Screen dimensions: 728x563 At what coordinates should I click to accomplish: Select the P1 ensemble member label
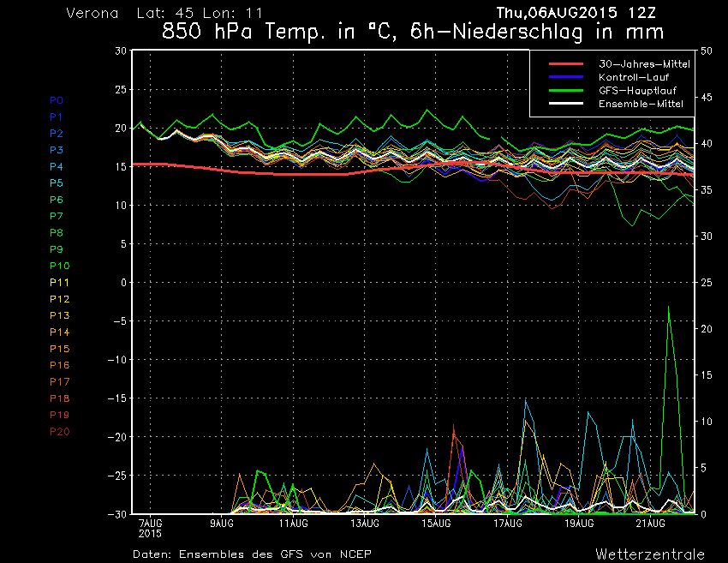coord(57,117)
